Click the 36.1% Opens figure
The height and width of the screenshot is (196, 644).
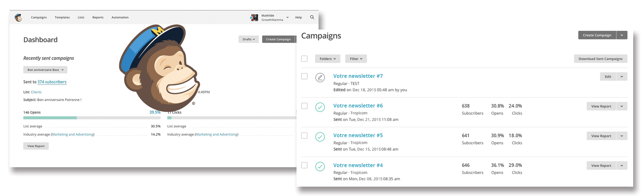(497, 165)
